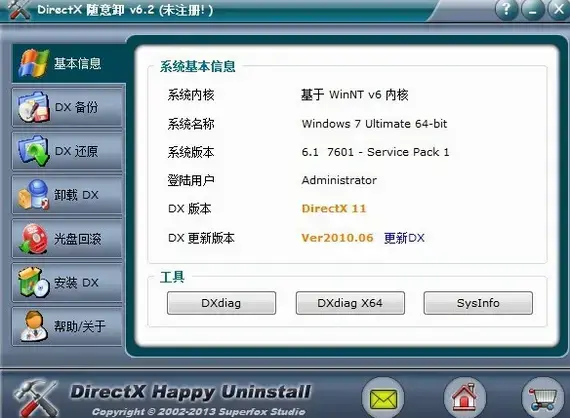The height and width of the screenshot is (418, 570).
Task: Click the DX 还原 restore arrow icon
Action: click(33, 151)
